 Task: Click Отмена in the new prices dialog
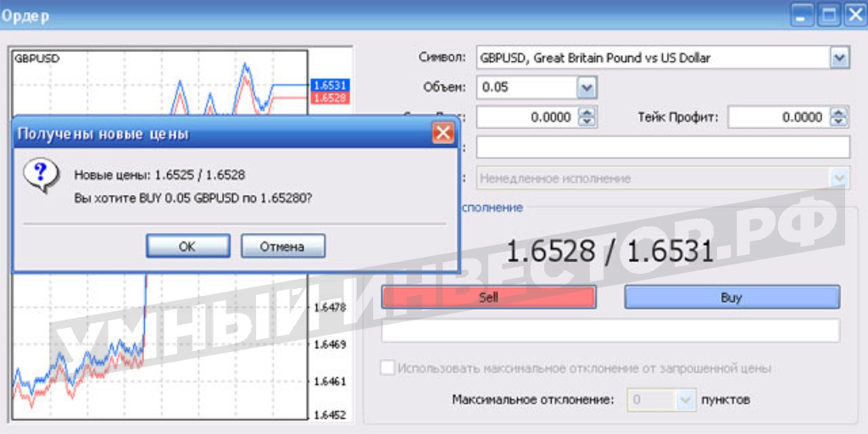[x=283, y=246]
